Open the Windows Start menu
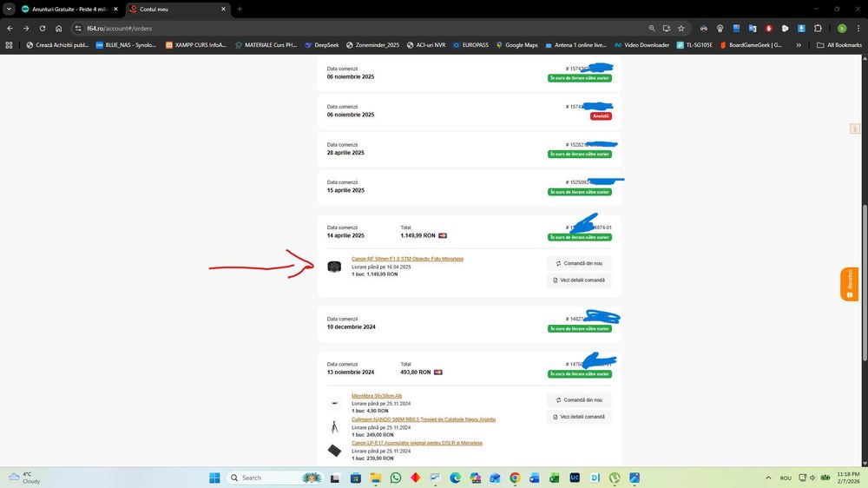 (214, 478)
